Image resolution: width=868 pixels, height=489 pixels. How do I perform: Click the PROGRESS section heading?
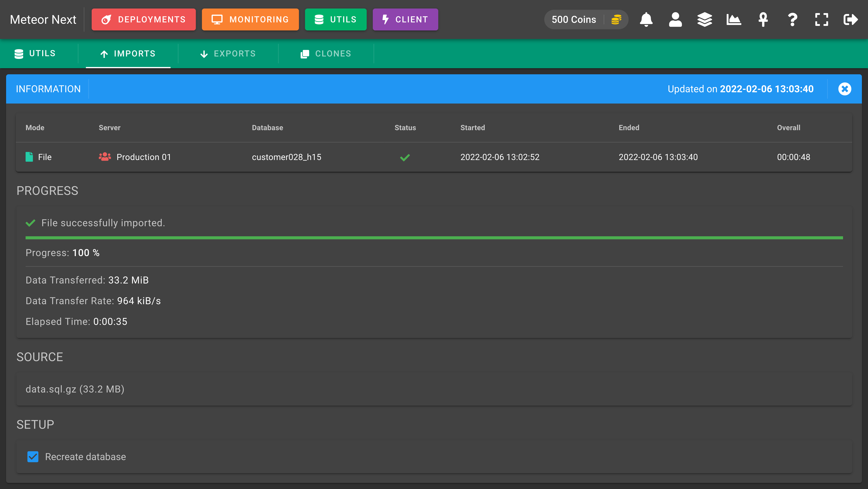(47, 191)
